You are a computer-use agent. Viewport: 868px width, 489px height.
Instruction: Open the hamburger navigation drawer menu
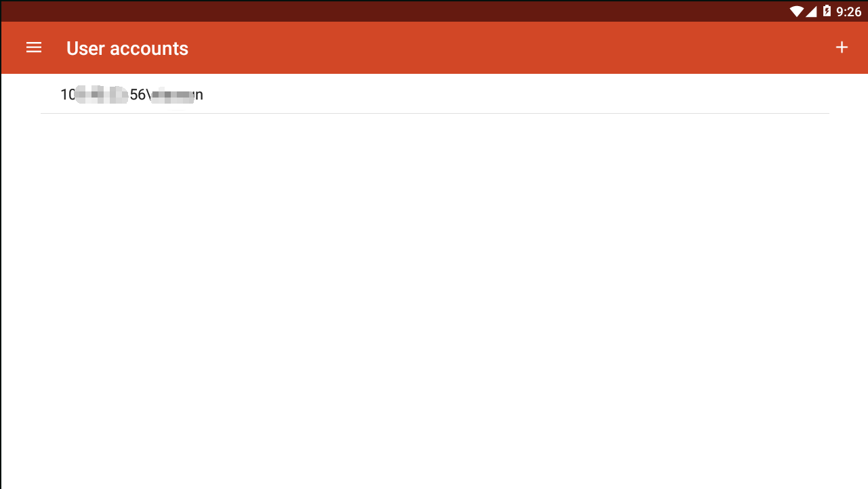click(34, 47)
